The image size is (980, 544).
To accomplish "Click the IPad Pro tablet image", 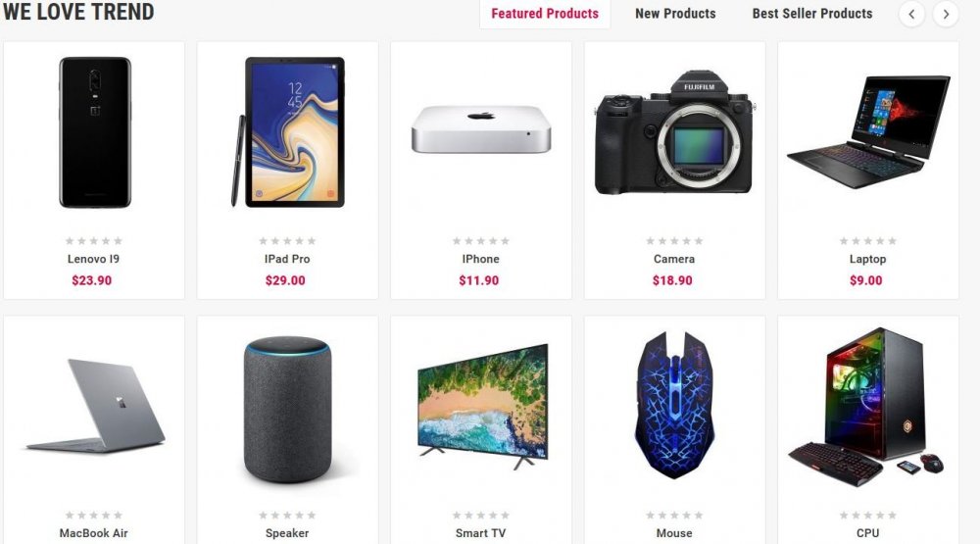I will 288,132.
